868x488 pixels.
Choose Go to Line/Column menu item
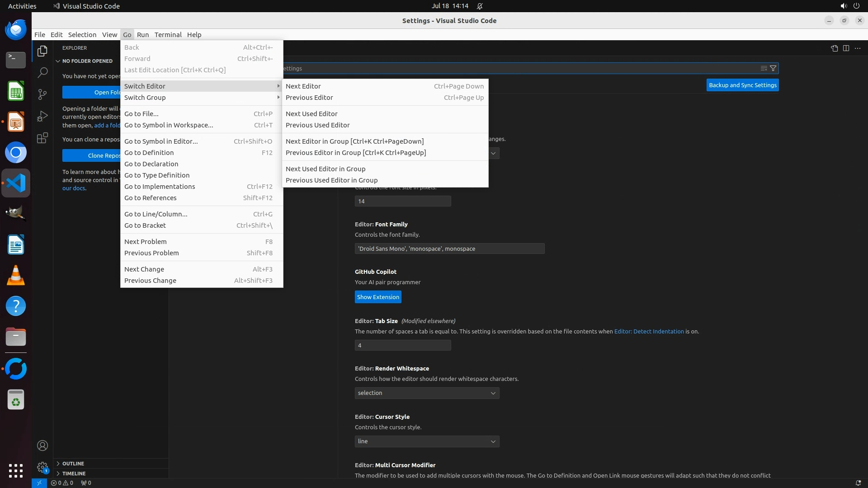156,214
